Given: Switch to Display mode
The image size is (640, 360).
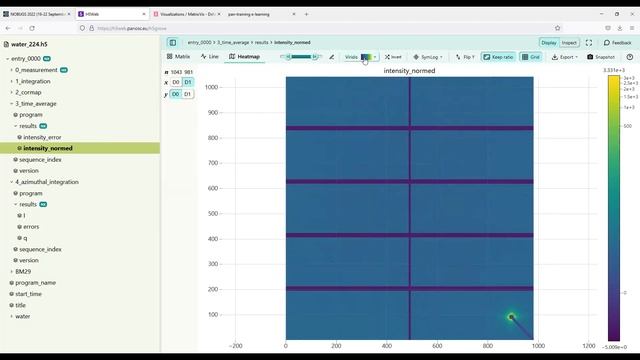Looking at the screenshot, I should [x=549, y=43].
